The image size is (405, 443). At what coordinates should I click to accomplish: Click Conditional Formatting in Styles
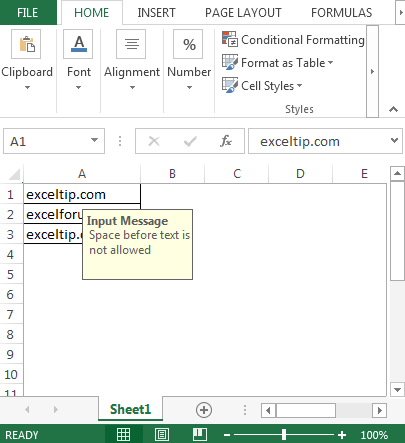pos(293,40)
